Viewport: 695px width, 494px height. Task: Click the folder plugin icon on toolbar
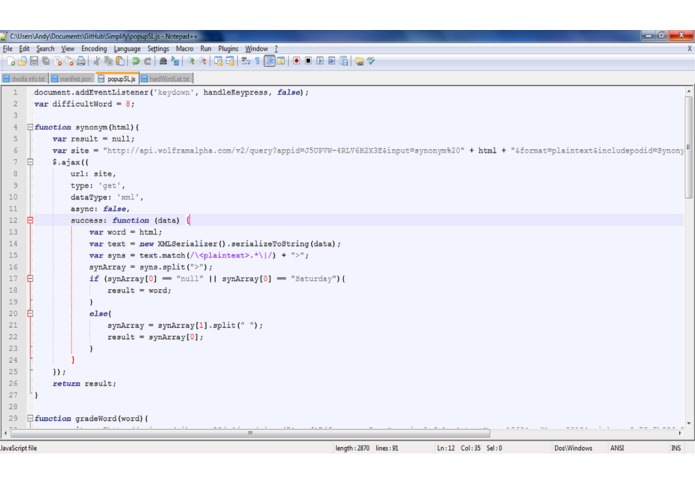(359, 61)
